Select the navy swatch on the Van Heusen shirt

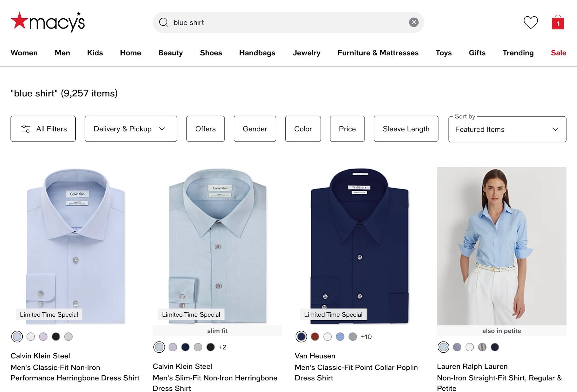[301, 336]
